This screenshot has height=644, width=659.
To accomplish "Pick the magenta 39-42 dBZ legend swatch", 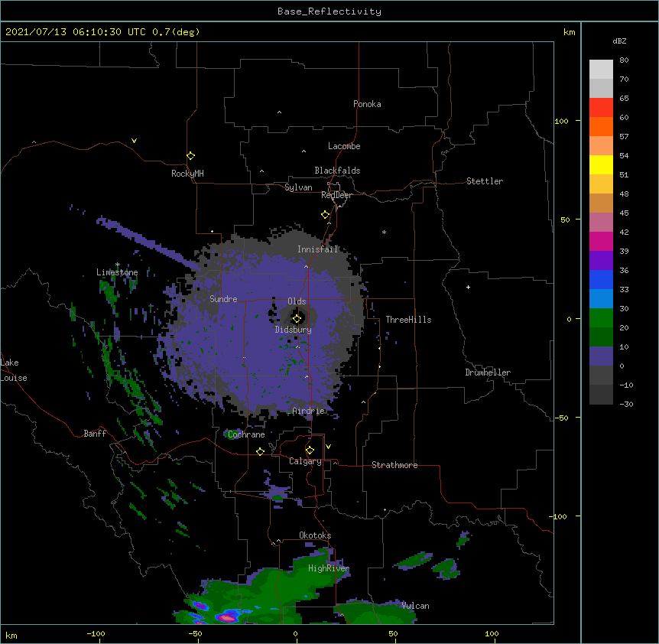I will click(601, 241).
